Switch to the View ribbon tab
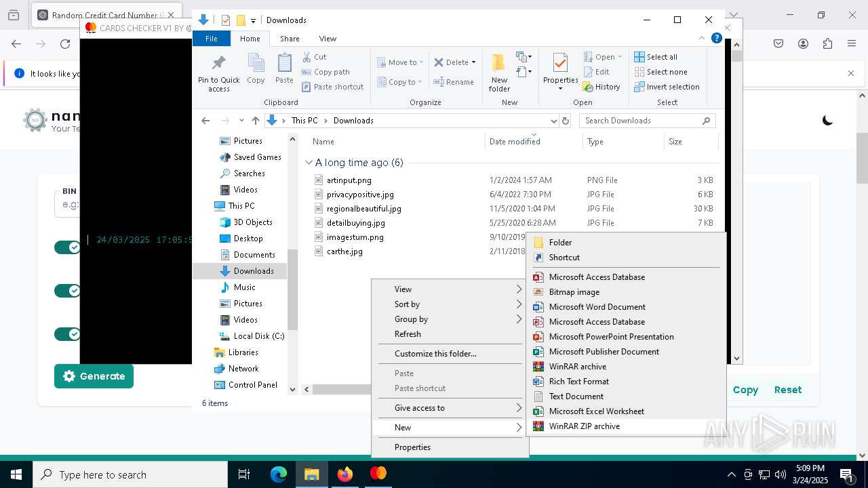 point(328,39)
